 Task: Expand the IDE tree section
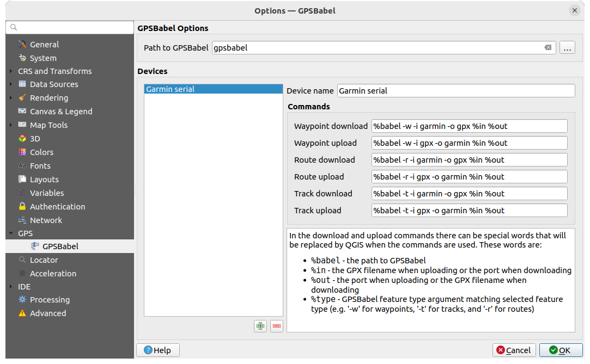click(11, 287)
